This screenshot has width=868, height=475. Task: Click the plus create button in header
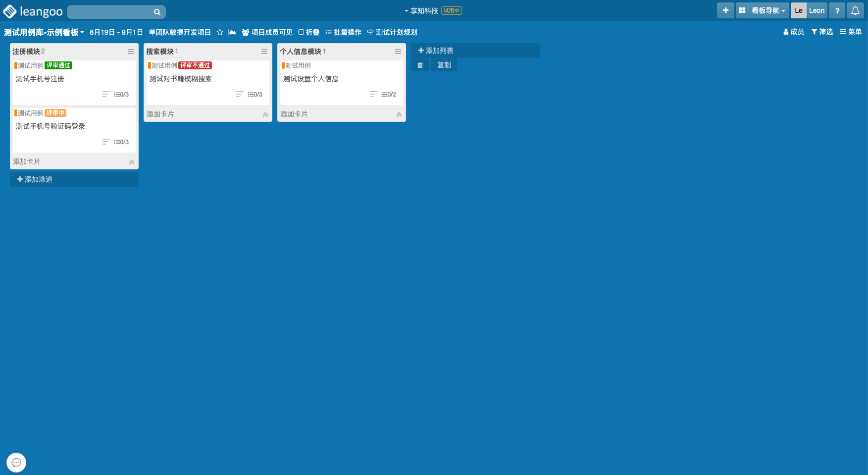click(x=725, y=10)
